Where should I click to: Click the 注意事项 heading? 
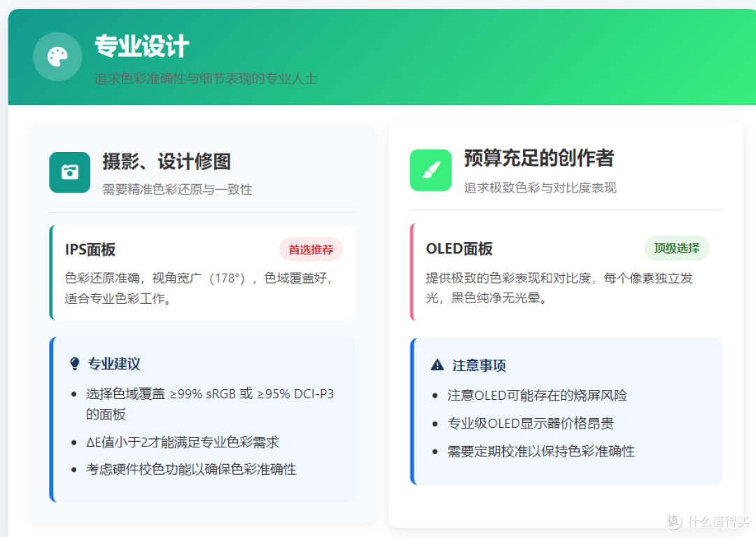tap(479, 365)
